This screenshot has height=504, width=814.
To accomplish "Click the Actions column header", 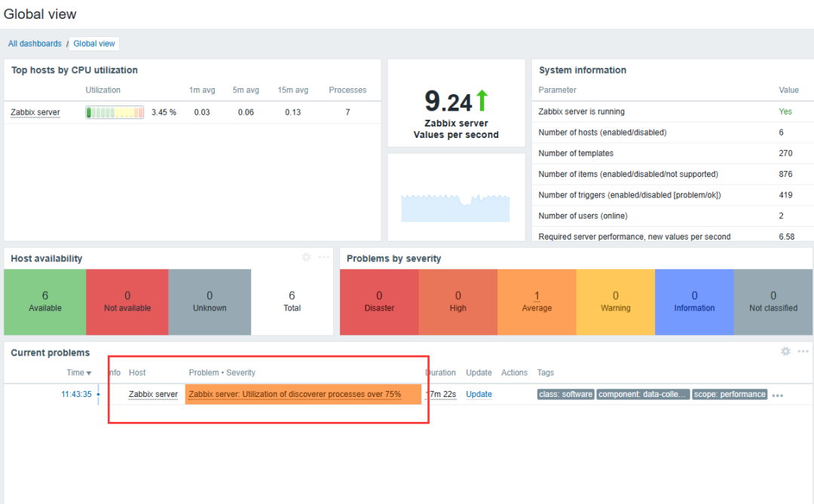I will coord(514,373).
